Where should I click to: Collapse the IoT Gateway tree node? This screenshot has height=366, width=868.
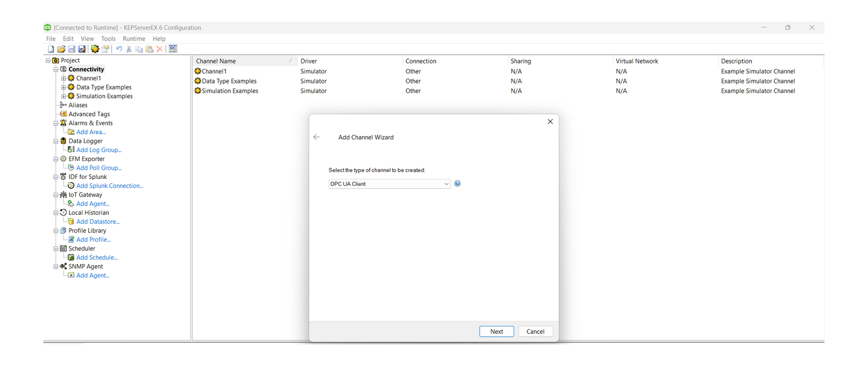pos(55,195)
